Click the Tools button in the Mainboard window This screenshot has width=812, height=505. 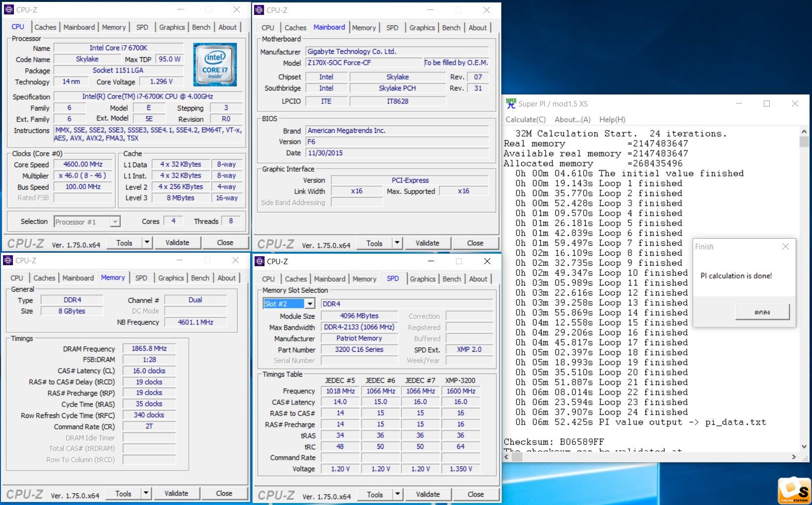pos(374,243)
